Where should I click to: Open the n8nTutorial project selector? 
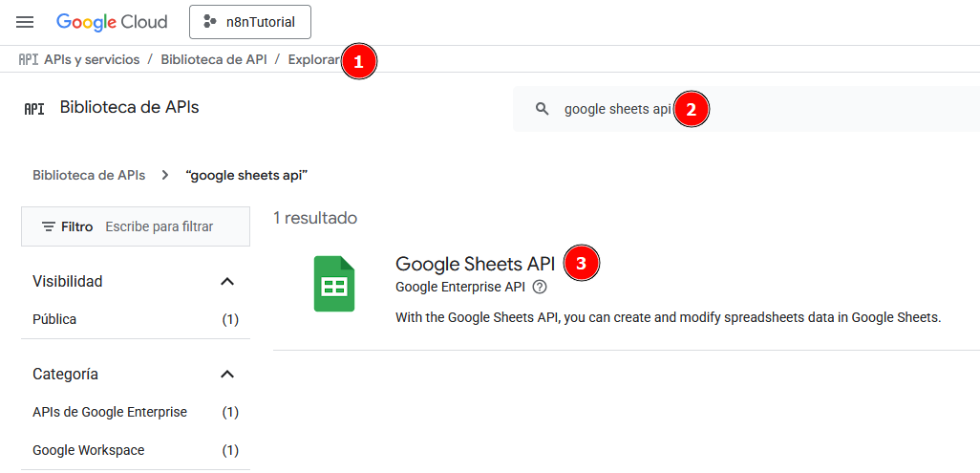(250, 22)
